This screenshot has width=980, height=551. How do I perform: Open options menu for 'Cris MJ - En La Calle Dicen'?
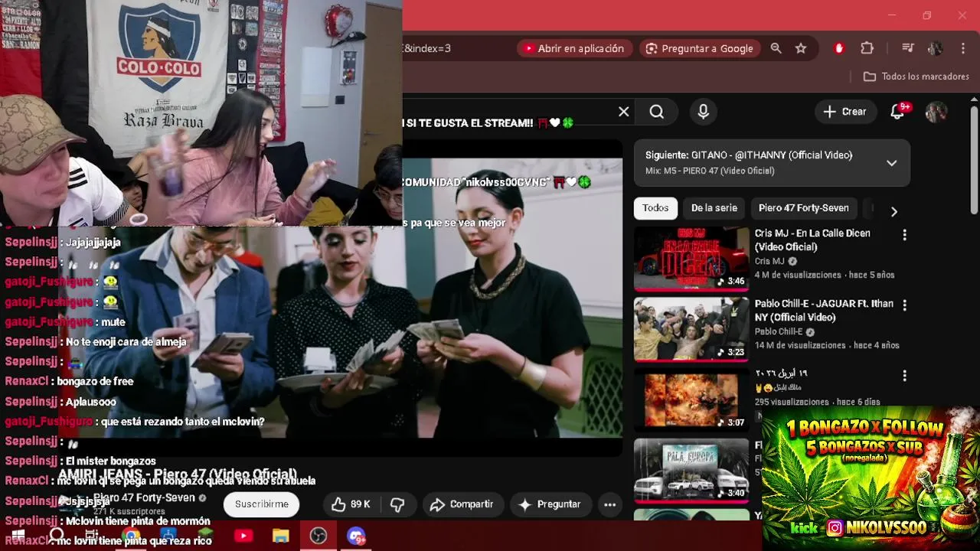(904, 235)
